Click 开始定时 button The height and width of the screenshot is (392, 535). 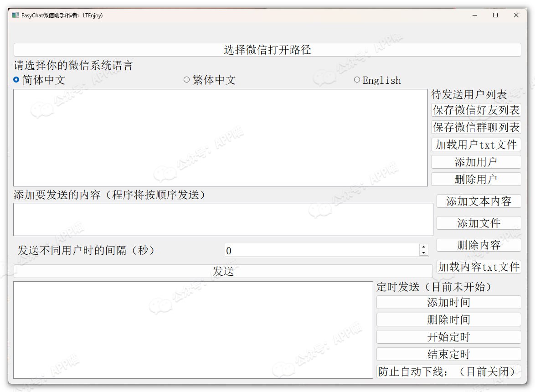(449, 337)
